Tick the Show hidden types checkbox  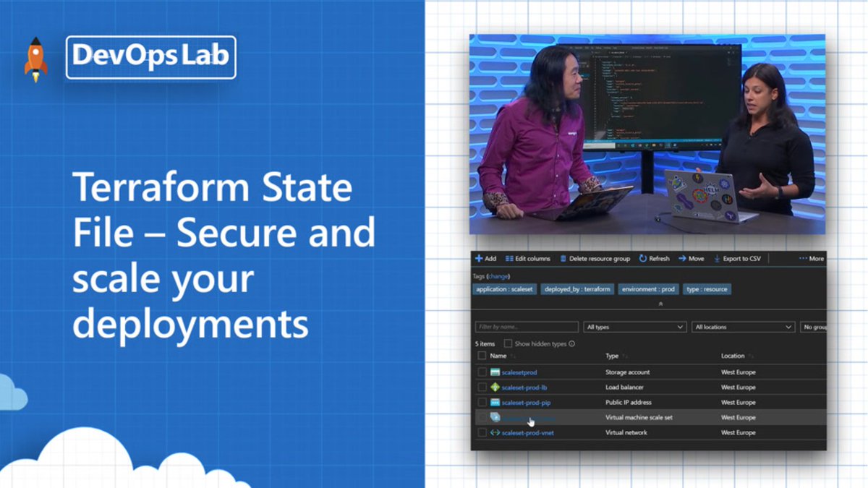pyautogui.click(x=508, y=344)
